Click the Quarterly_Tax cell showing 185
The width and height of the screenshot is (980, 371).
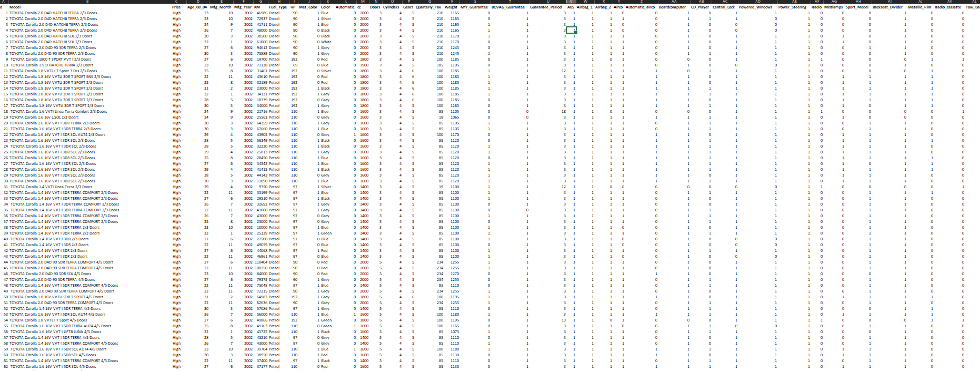(x=439, y=65)
